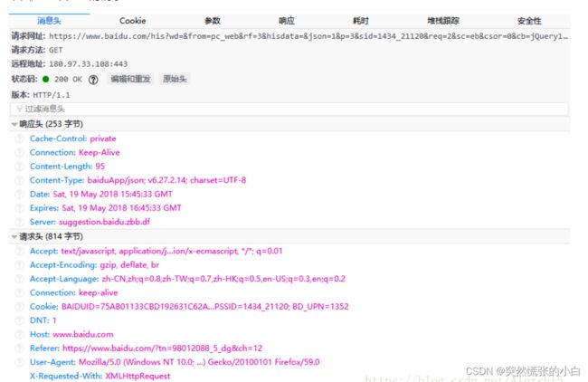The height and width of the screenshot is (382, 588).
Task: Click help icon beside Content-Length header
Action: tap(19, 167)
